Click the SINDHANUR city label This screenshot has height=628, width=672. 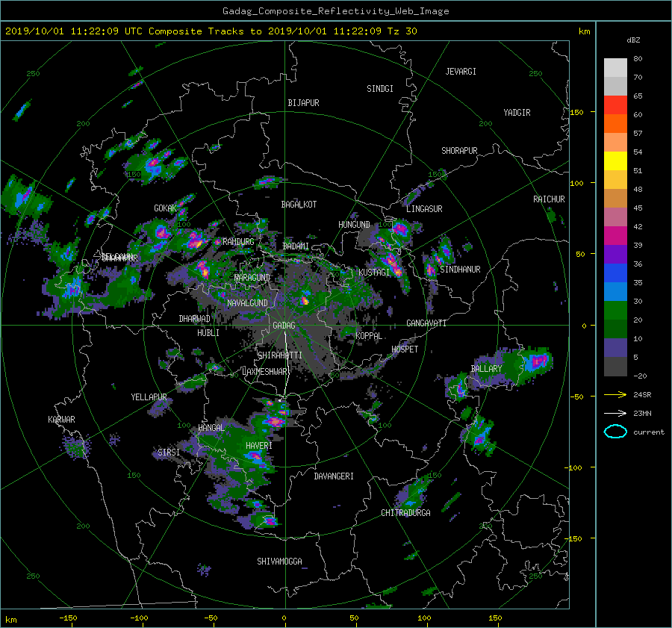click(x=460, y=270)
